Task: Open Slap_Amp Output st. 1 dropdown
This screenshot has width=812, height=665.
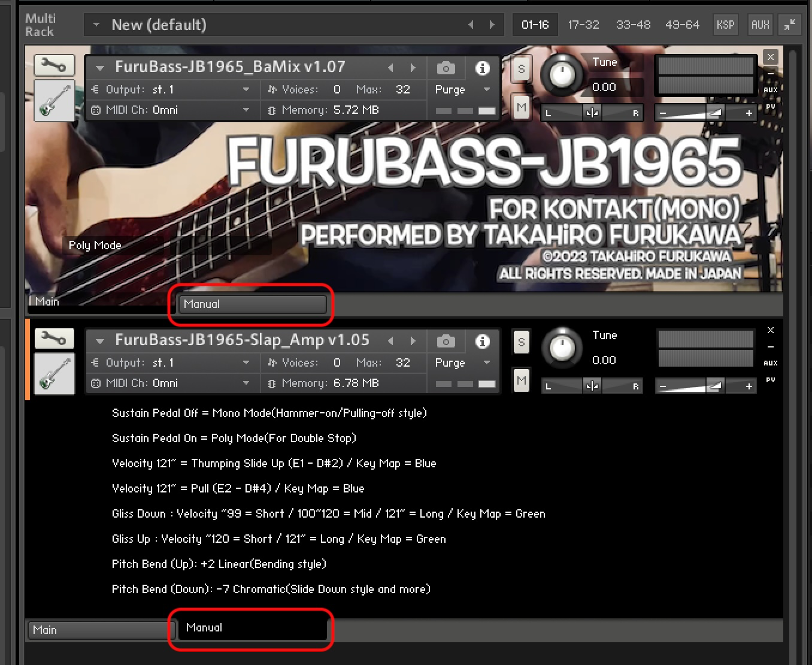Action: point(246,362)
